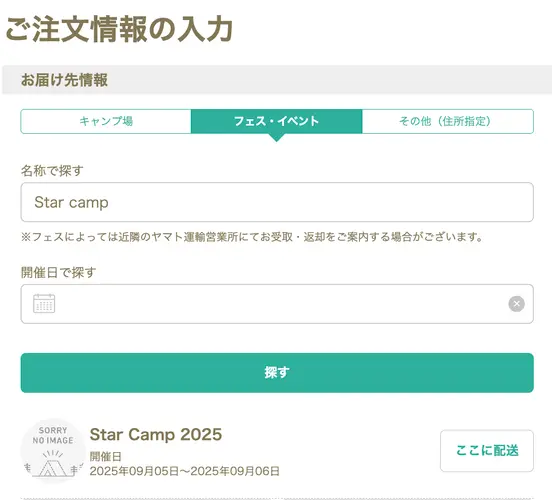
Task: Open the Star Camp 2025 result title
Action: (x=156, y=435)
